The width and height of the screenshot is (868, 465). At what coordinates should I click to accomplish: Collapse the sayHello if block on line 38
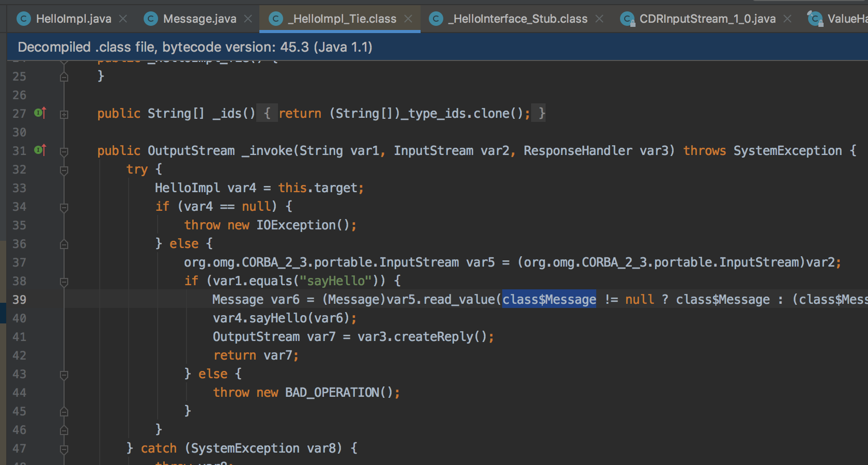64,282
